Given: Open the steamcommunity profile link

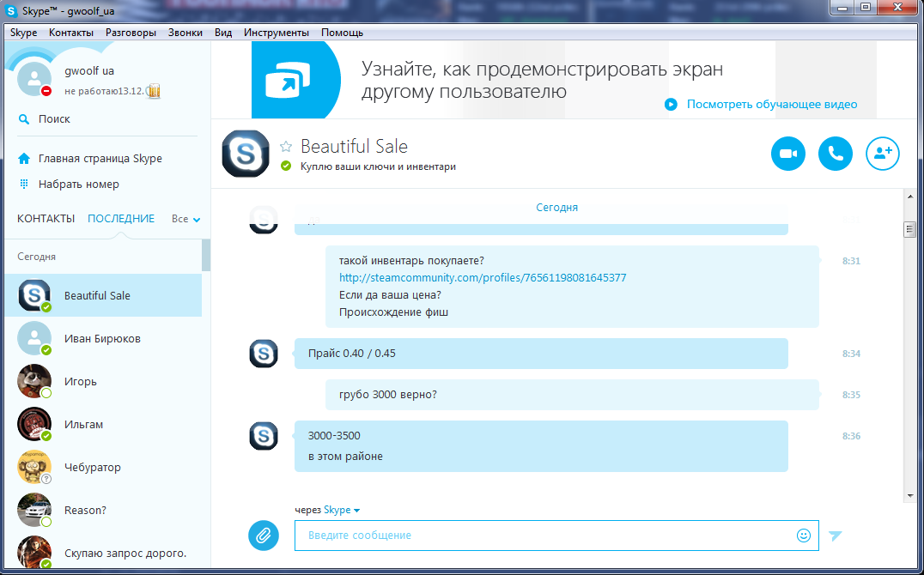Looking at the screenshot, I should [x=482, y=278].
